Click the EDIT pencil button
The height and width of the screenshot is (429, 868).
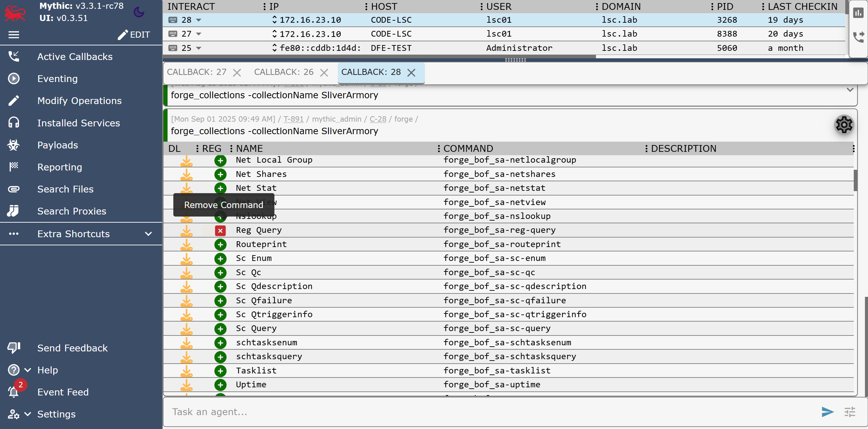pos(134,35)
